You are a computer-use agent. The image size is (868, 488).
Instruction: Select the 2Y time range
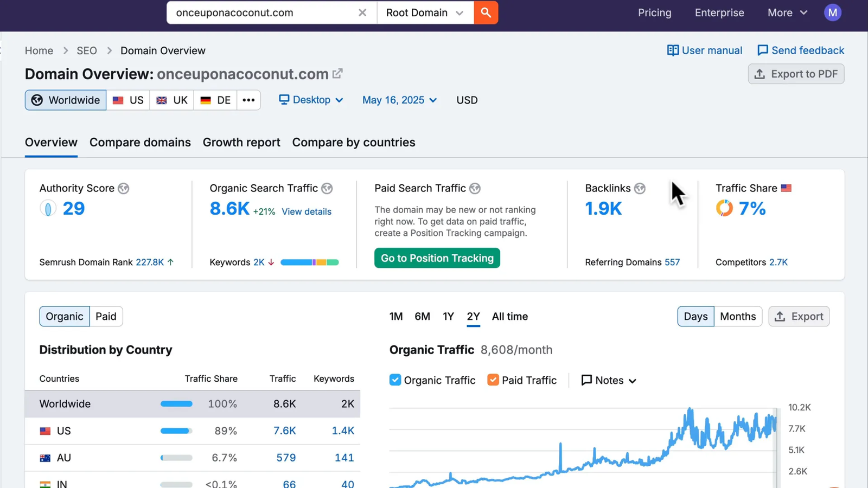click(x=474, y=316)
